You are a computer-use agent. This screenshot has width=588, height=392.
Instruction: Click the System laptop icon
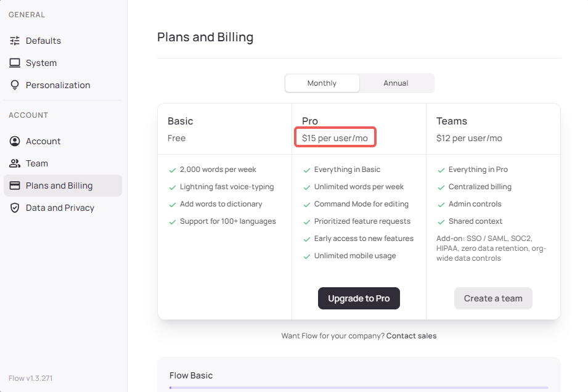pyautogui.click(x=15, y=63)
